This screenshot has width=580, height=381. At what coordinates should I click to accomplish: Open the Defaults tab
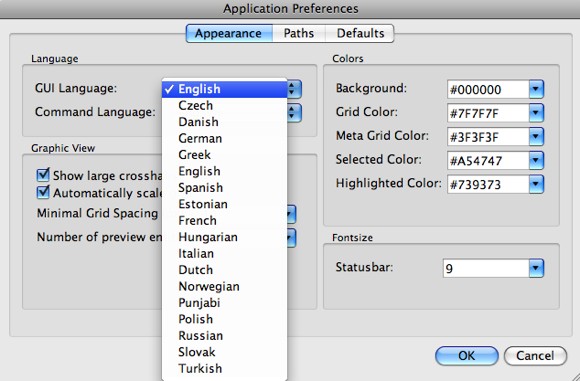tap(360, 33)
